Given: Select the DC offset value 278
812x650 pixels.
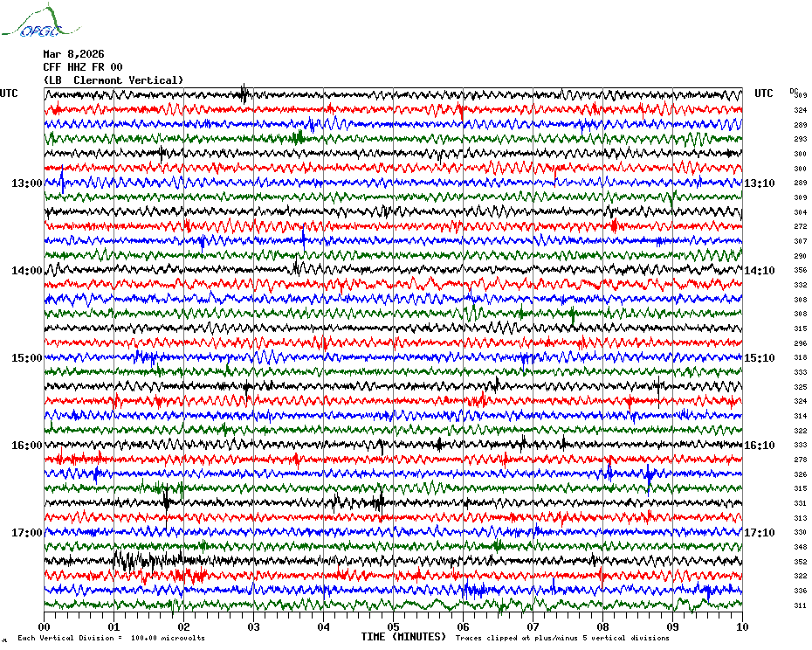Looking at the screenshot, I should (x=800, y=460).
